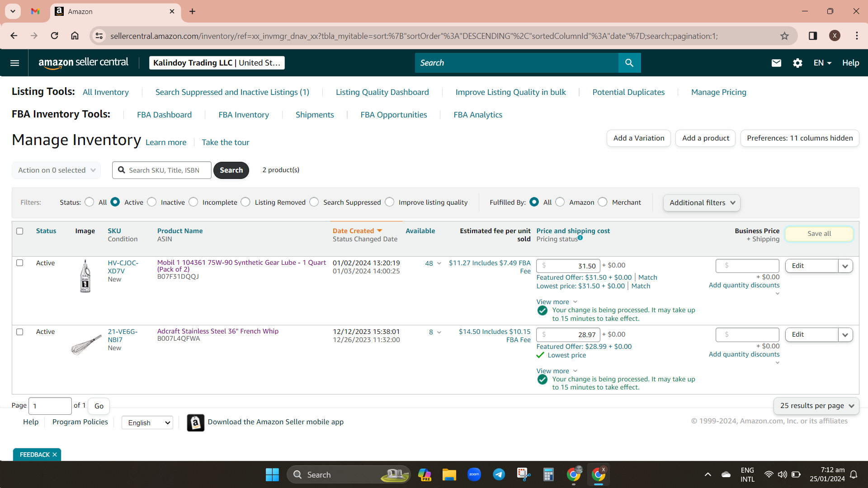Screen dimensions: 868x488
Task: Open File Explorer from the taskbar
Action: (x=449, y=475)
